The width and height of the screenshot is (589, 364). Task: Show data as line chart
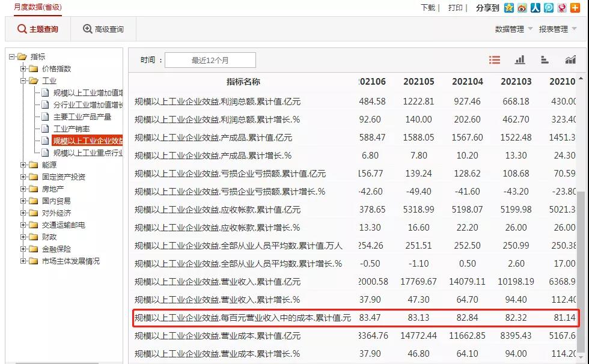[x=570, y=59]
